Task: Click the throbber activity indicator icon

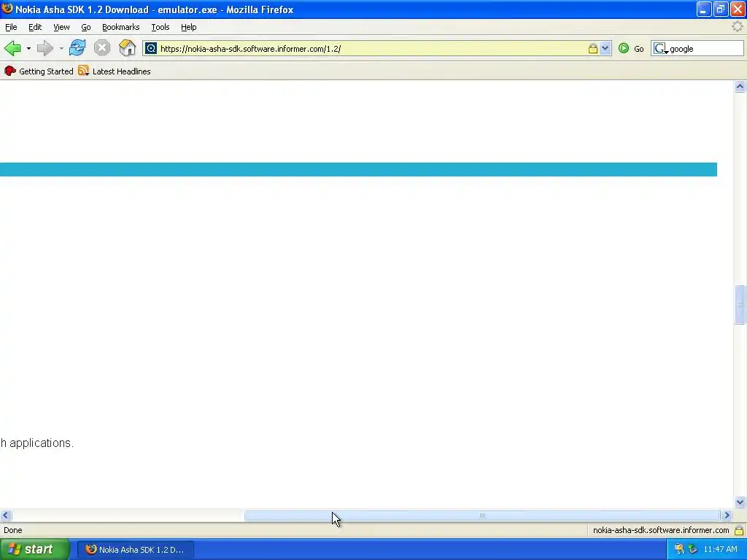Action: [738, 27]
